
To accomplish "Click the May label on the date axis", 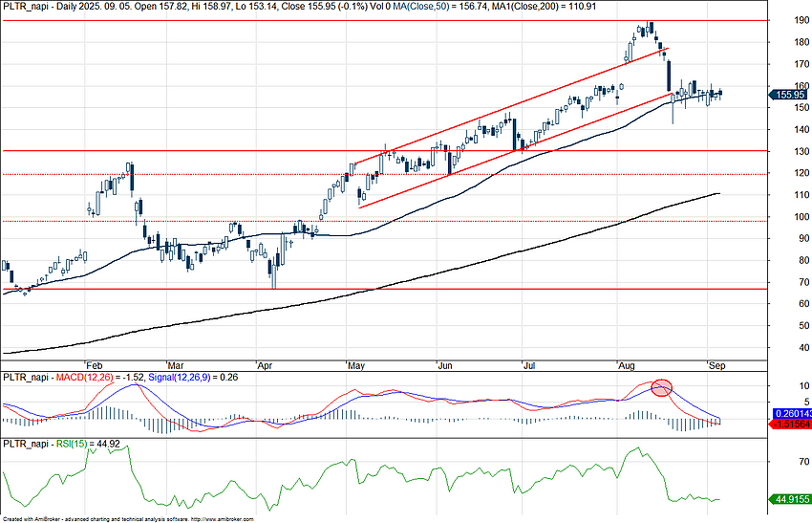I will pos(356,366).
